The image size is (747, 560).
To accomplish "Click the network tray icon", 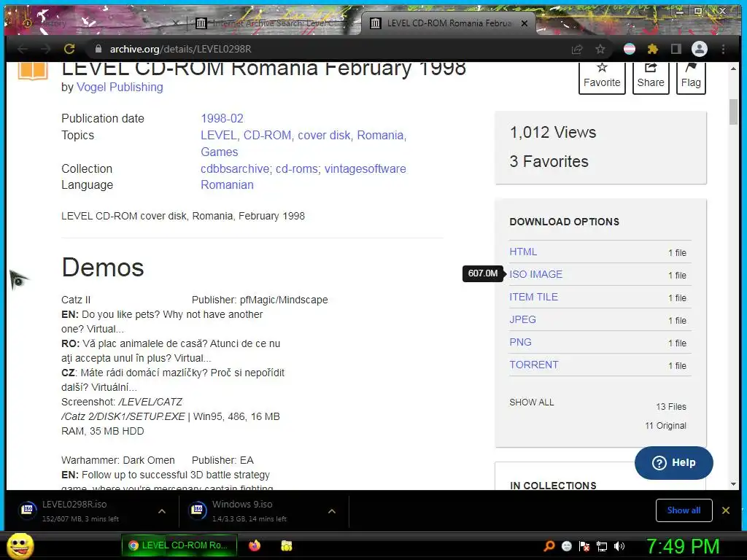I will (x=602, y=546).
